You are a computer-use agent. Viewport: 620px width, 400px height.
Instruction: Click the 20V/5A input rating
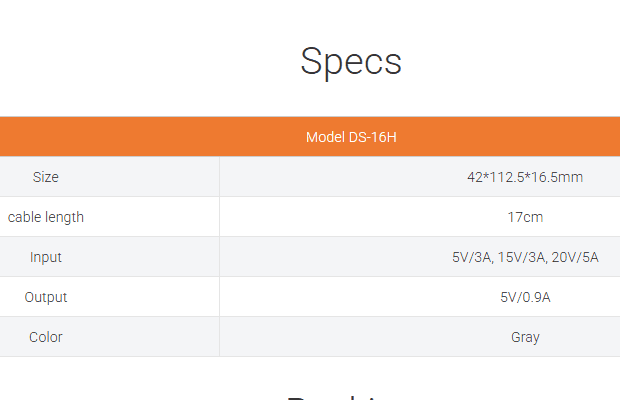click(x=575, y=257)
